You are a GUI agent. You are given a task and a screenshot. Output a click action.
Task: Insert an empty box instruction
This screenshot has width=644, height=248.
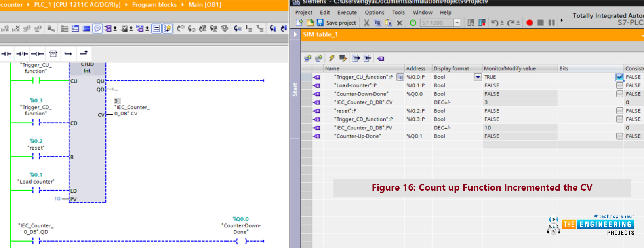point(53,54)
